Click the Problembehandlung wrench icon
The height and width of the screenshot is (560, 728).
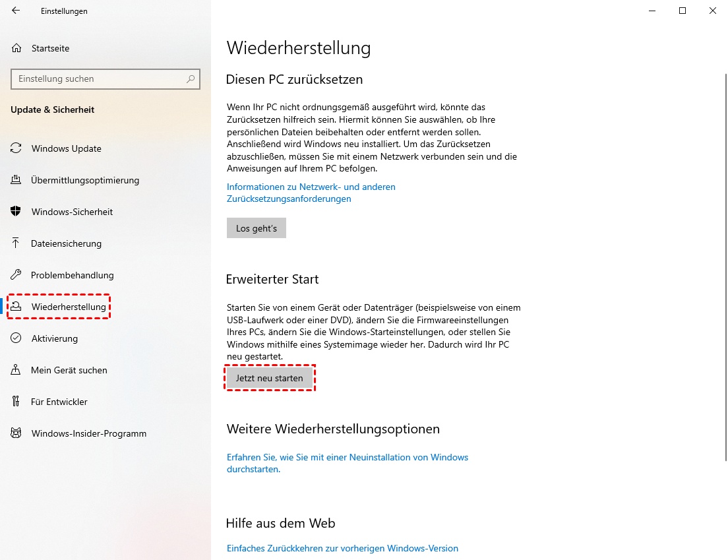[x=16, y=274]
